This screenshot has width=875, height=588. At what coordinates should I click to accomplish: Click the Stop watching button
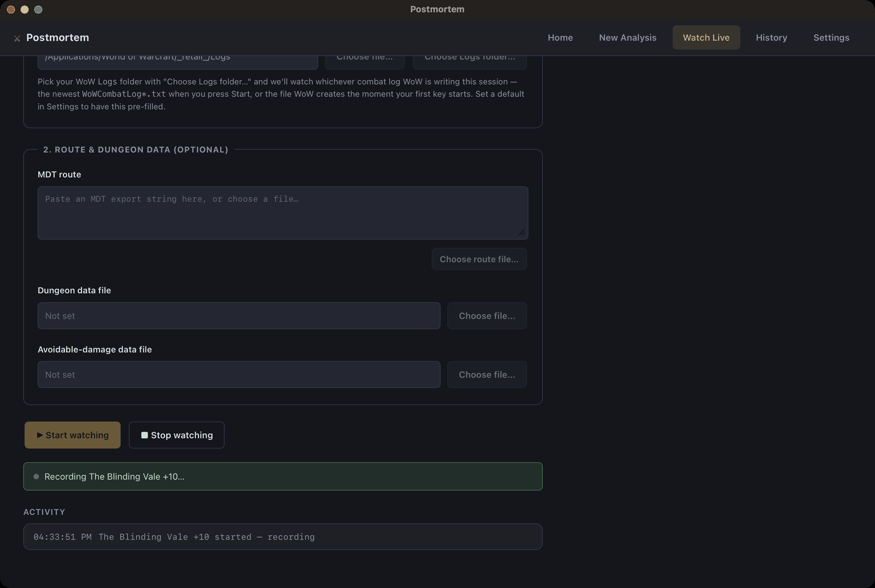tap(177, 435)
